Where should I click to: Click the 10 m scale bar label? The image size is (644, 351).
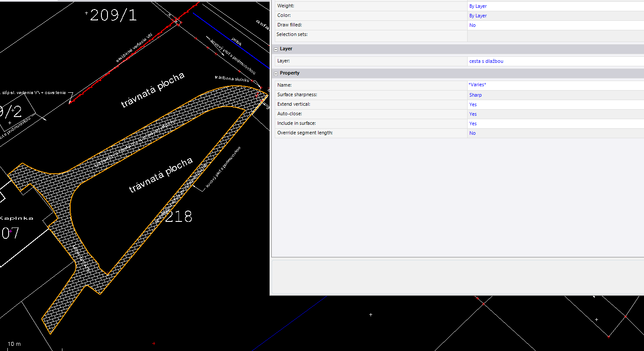(x=14, y=344)
